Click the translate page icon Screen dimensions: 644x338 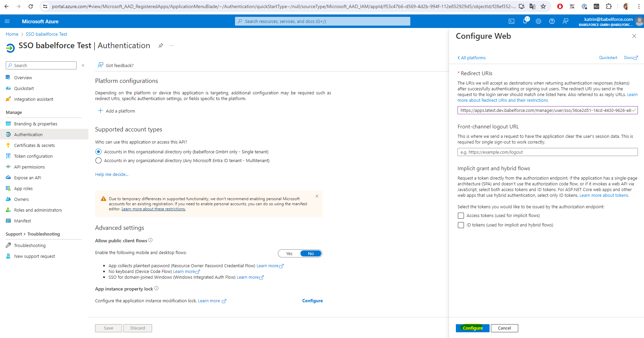click(532, 6)
